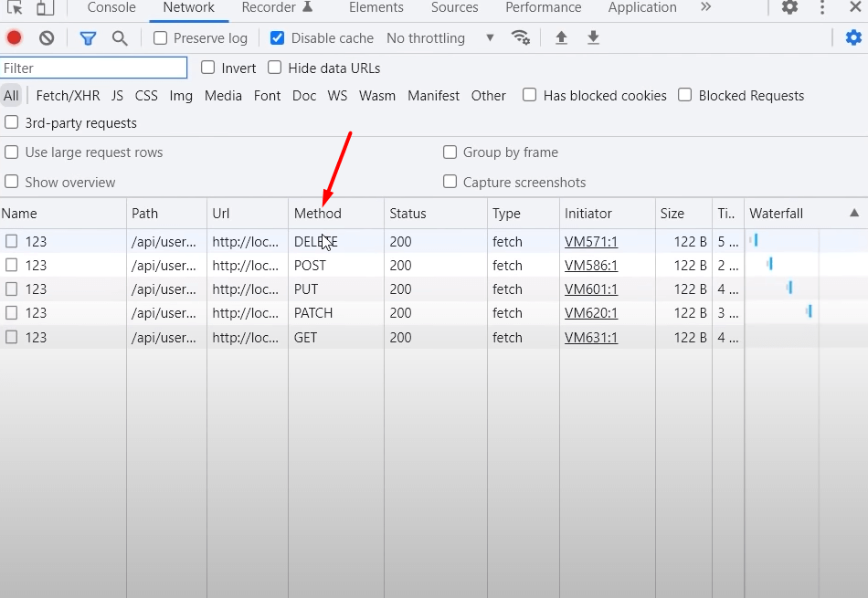Click the red record network log button
Screen dimensions: 868x598
[15, 38]
